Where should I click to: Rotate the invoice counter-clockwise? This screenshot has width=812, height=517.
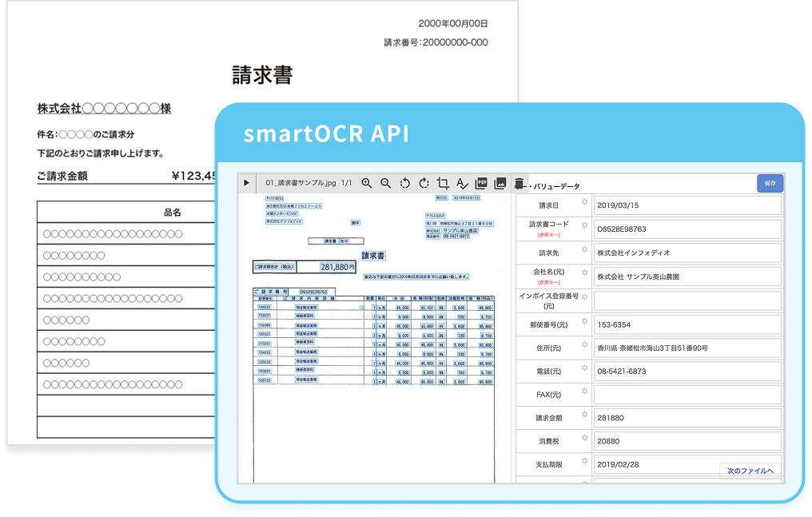point(405,183)
